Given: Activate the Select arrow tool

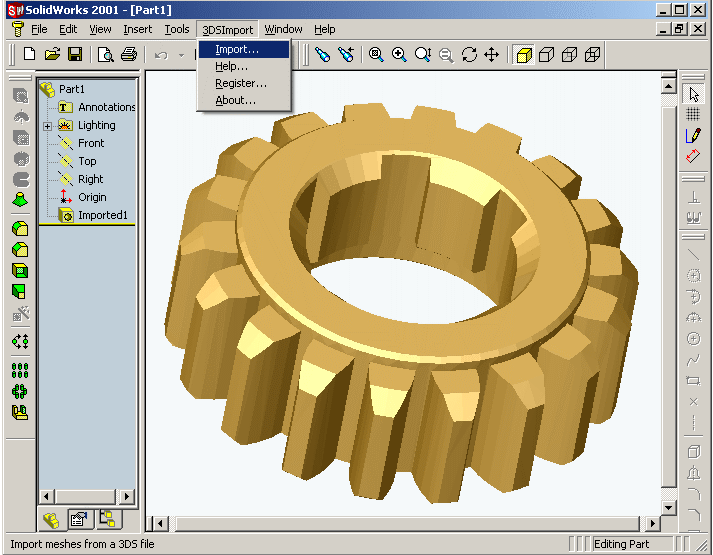Looking at the screenshot, I should click(x=693, y=94).
